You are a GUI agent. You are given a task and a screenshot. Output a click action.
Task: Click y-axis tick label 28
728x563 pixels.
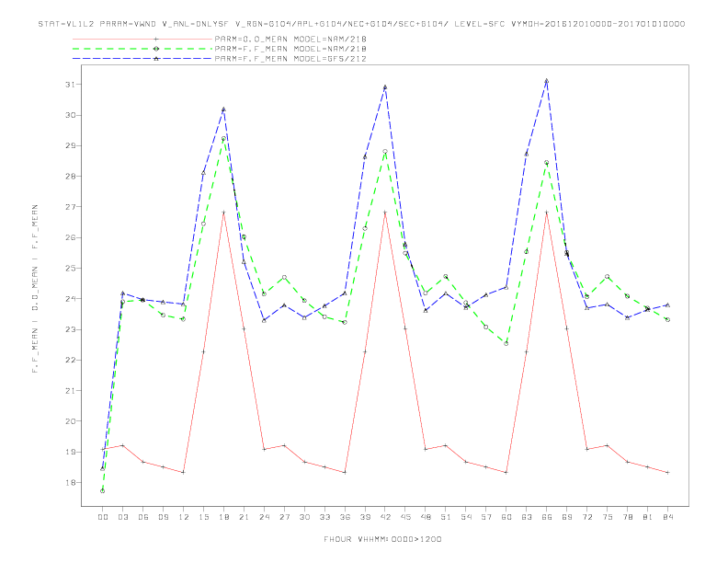pyautogui.click(x=69, y=177)
